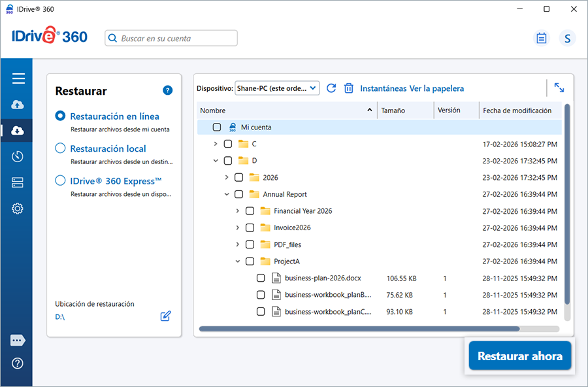Open the Scheduler clock icon in sidebar
The width and height of the screenshot is (588, 387).
tap(18, 156)
